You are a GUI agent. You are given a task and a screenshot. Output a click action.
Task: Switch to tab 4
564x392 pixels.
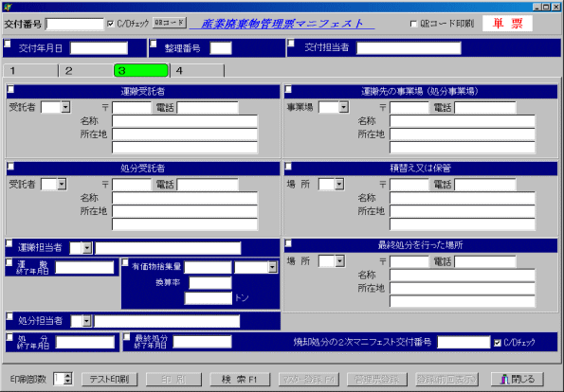tap(197, 70)
